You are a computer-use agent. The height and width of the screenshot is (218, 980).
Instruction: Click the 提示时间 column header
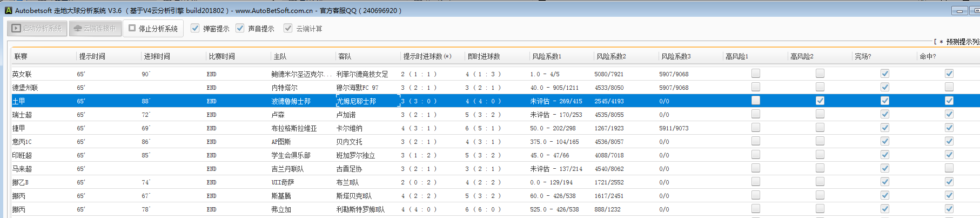[92, 56]
